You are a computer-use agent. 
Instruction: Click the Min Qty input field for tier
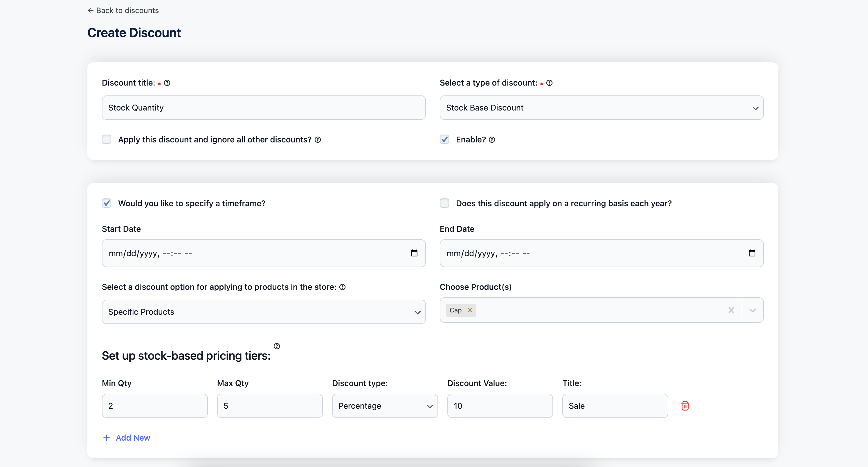[155, 406]
